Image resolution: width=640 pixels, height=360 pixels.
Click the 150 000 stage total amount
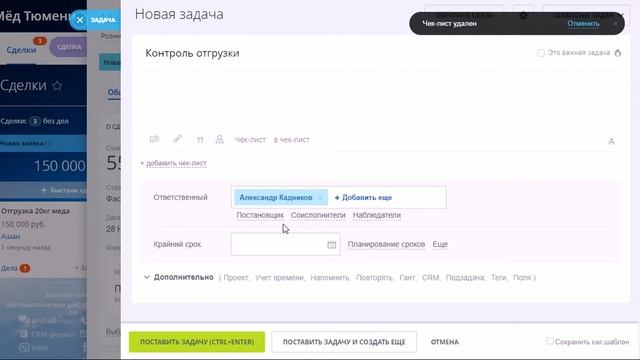pyautogui.click(x=60, y=166)
